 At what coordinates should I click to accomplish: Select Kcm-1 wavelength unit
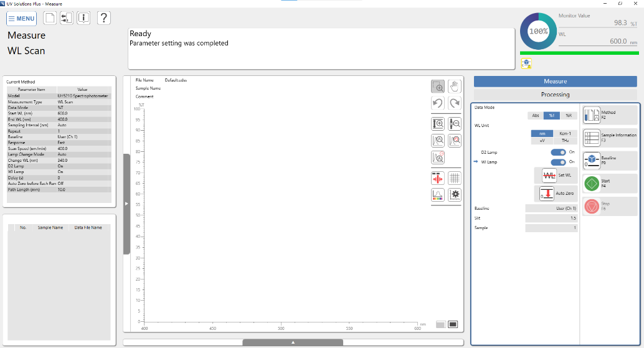(566, 133)
